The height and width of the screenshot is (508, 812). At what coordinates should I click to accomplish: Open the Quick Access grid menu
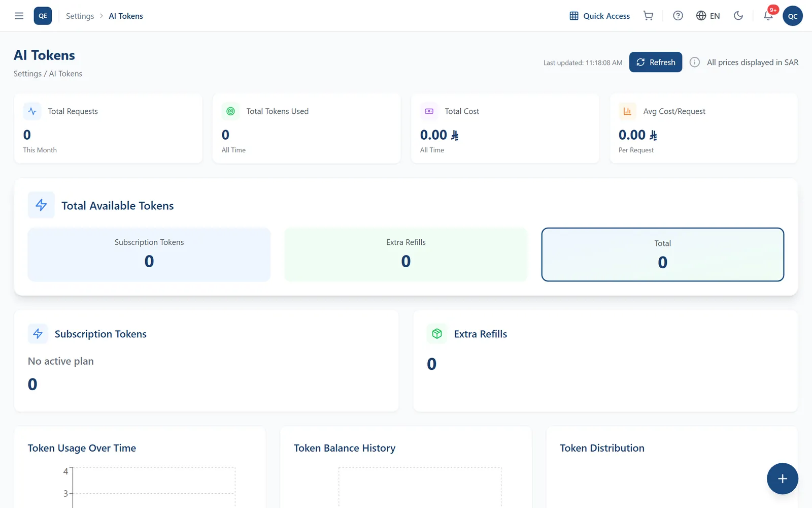599,16
